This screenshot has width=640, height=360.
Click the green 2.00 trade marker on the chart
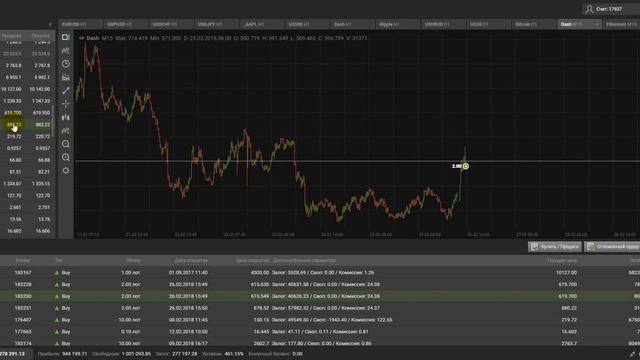pos(466,166)
